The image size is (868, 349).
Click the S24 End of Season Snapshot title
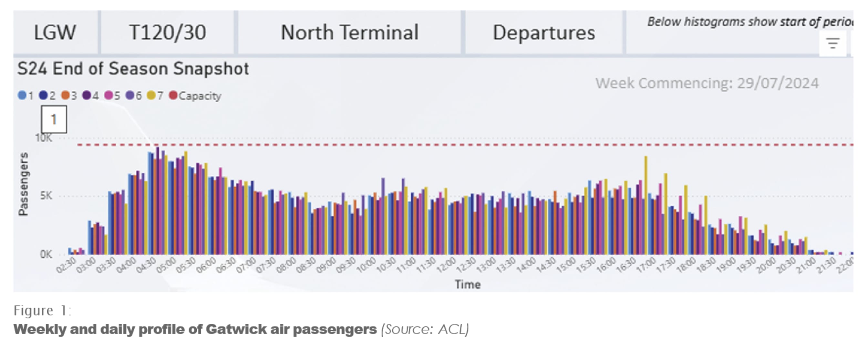[133, 69]
